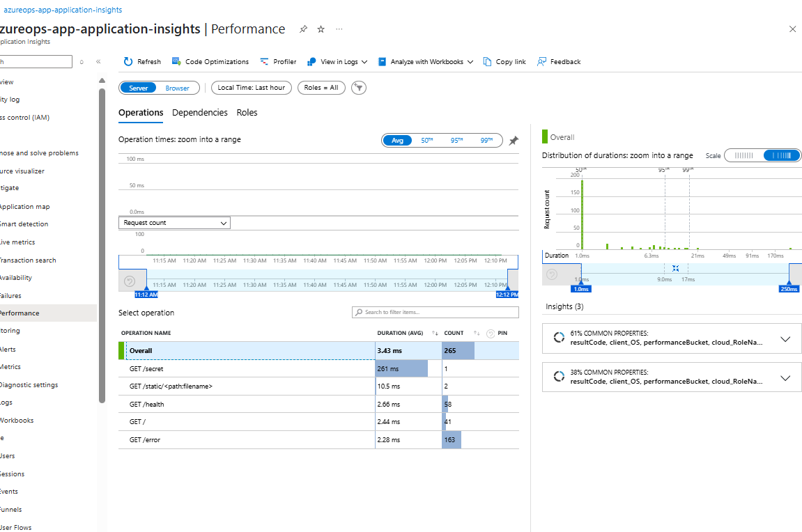Open Application map in sidebar

(24, 206)
